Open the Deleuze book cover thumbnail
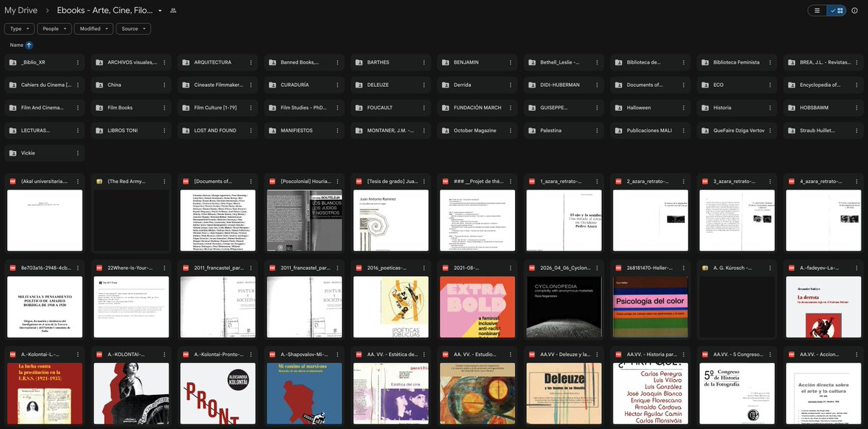 (563, 394)
